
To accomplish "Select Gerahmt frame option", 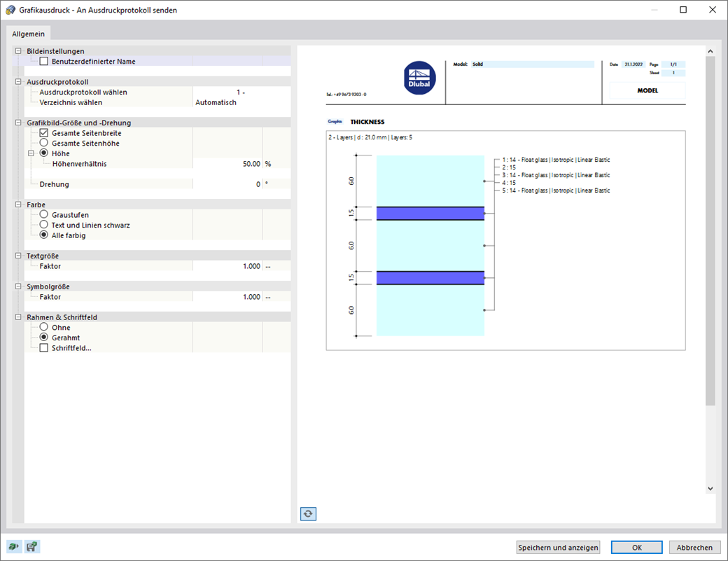I will (43, 337).
